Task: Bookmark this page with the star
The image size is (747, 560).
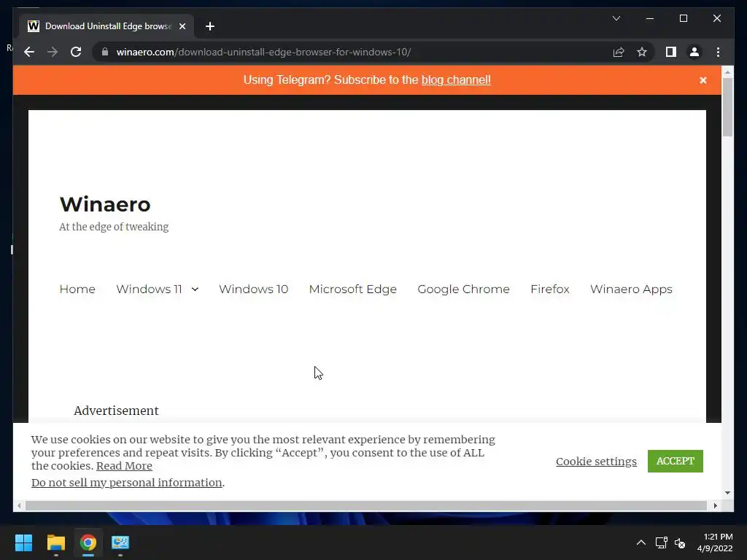Action: [642, 52]
